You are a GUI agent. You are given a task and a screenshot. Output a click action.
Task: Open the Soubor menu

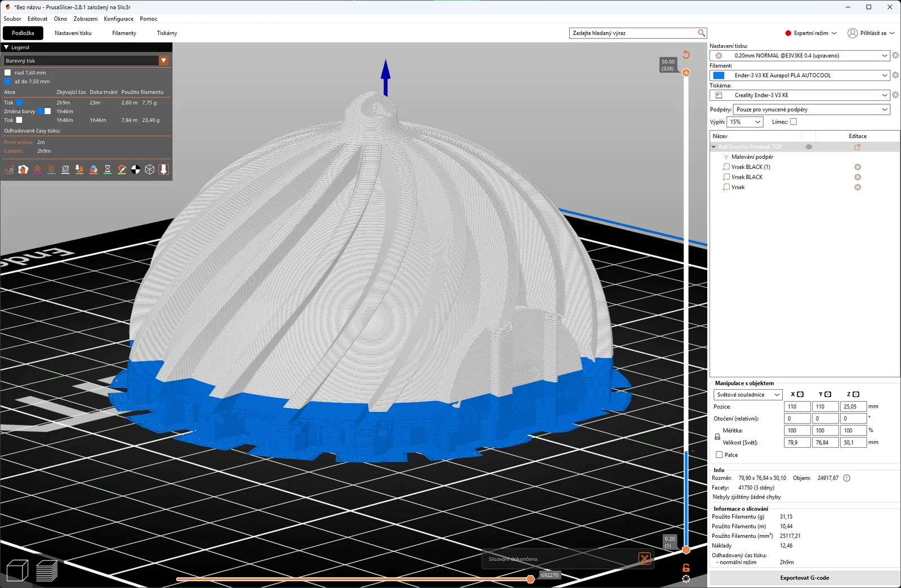pyautogui.click(x=12, y=19)
